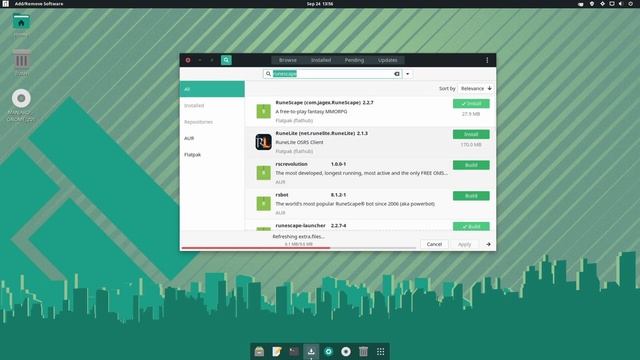Expand the recent searches dropdown arrow
This screenshot has height=360, width=640.
click(407, 74)
